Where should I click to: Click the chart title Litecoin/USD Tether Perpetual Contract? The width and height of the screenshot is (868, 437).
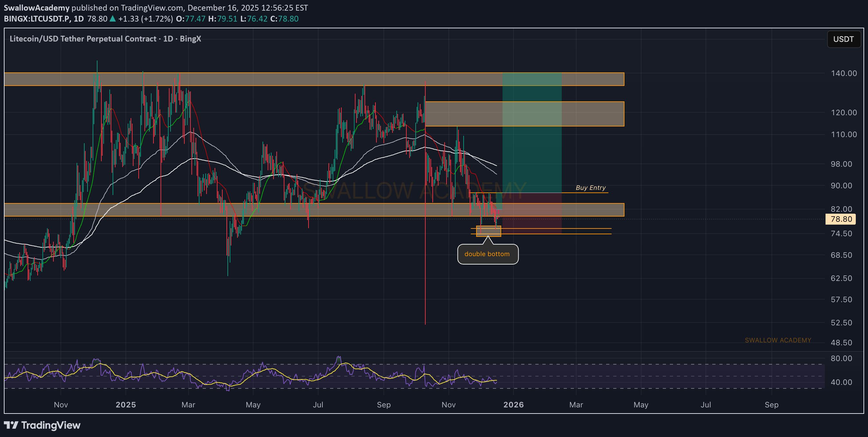83,39
